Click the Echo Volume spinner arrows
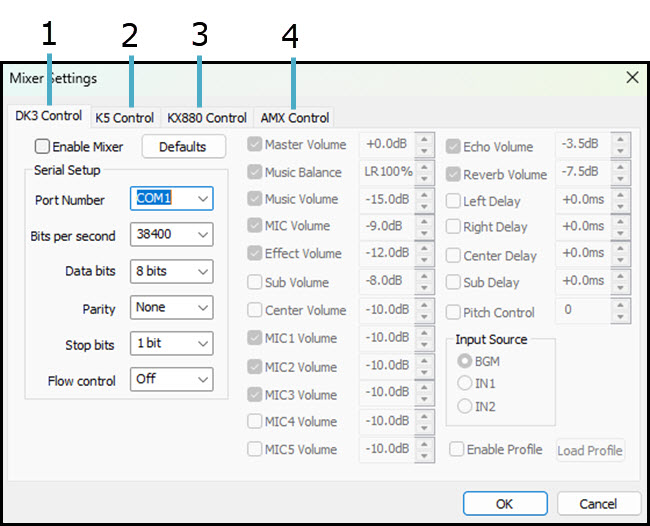 coord(620,145)
